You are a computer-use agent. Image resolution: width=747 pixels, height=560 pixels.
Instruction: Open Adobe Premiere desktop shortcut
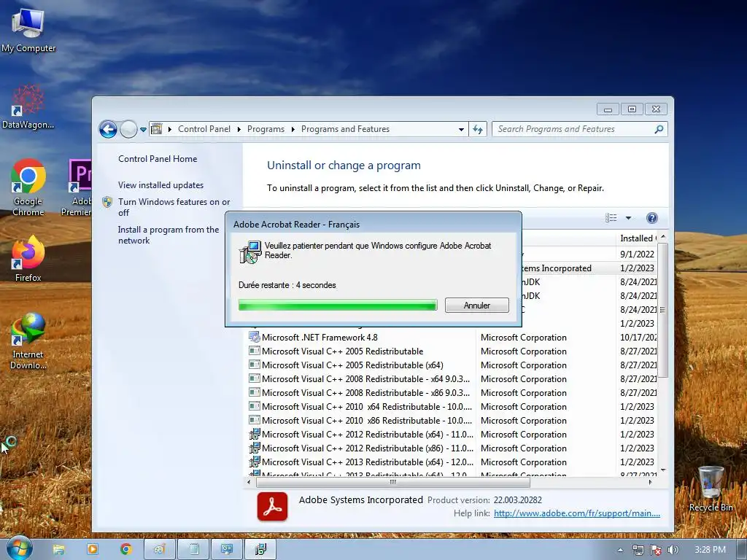tap(78, 187)
